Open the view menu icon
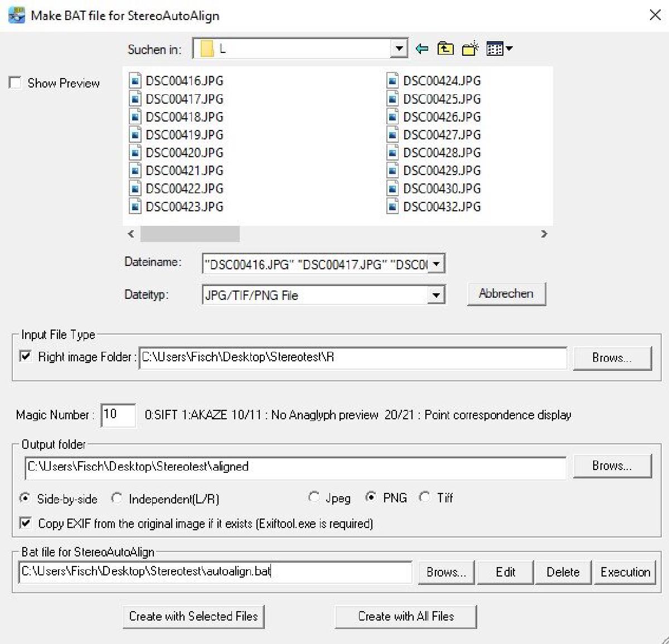This screenshot has height=644, width=669. (499, 49)
